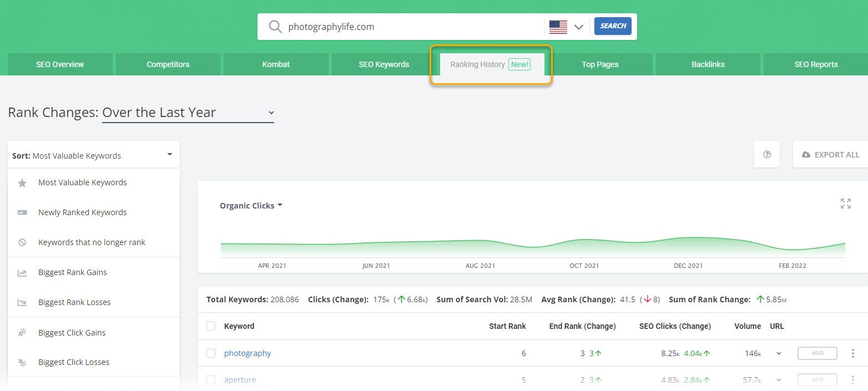Click the Biggest Rank Gains chart icon
The height and width of the screenshot is (391, 868).
[22, 272]
